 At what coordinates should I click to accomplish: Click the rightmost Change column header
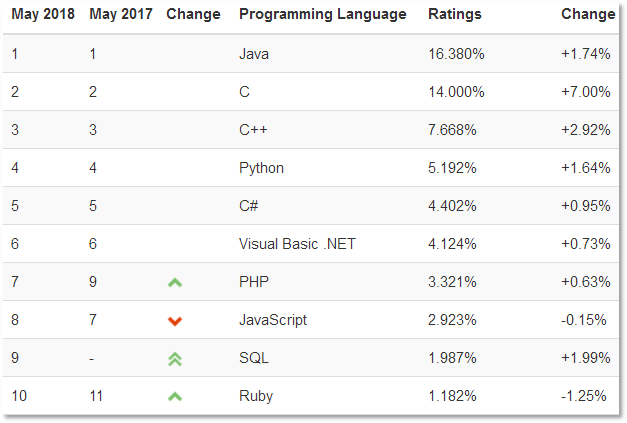point(588,15)
